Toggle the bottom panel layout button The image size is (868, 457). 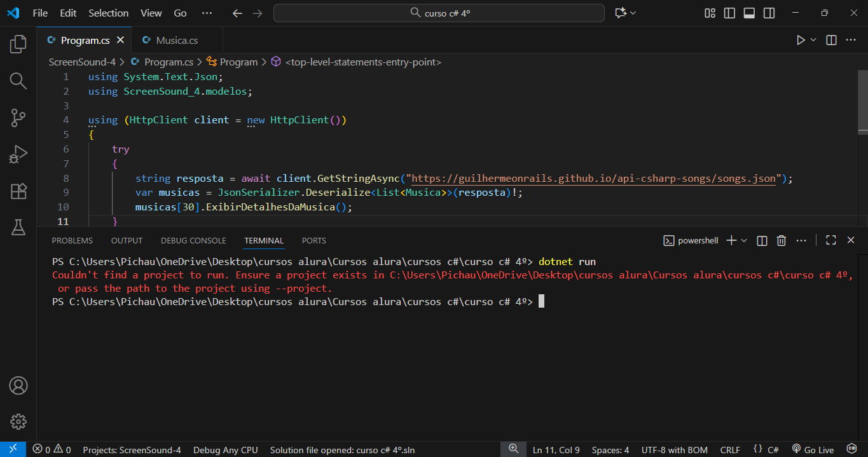[x=749, y=13]
